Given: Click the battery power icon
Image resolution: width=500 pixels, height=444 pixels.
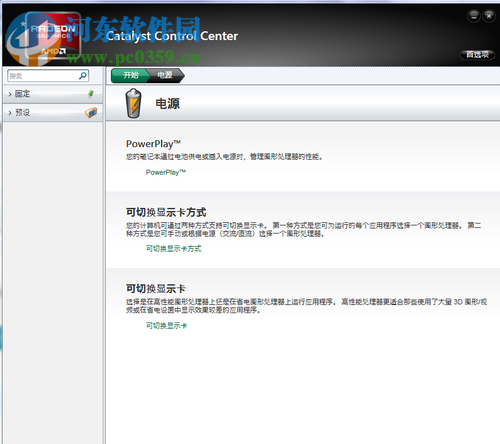Looking at the screenshot, I should pyautogui.click(x=134, y=103).
